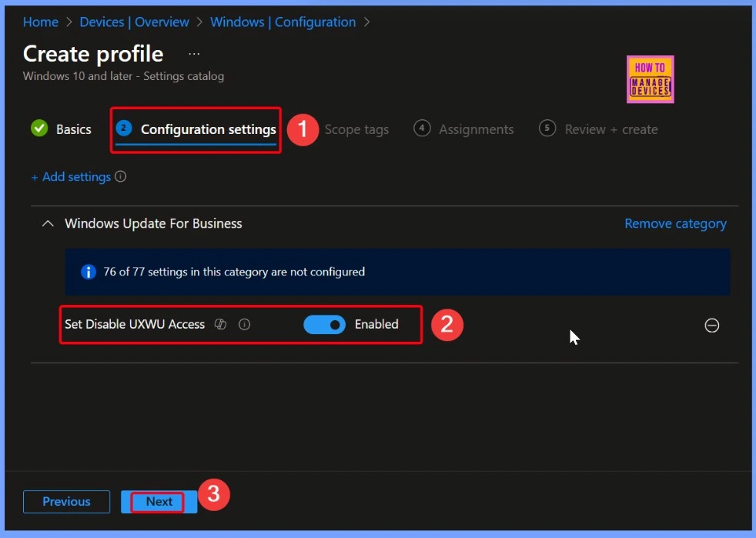Screen dimensions: 756x538
Task: Collapse the Windows Update For Business category
Action: pyautogui.click(x=48, y=224)
